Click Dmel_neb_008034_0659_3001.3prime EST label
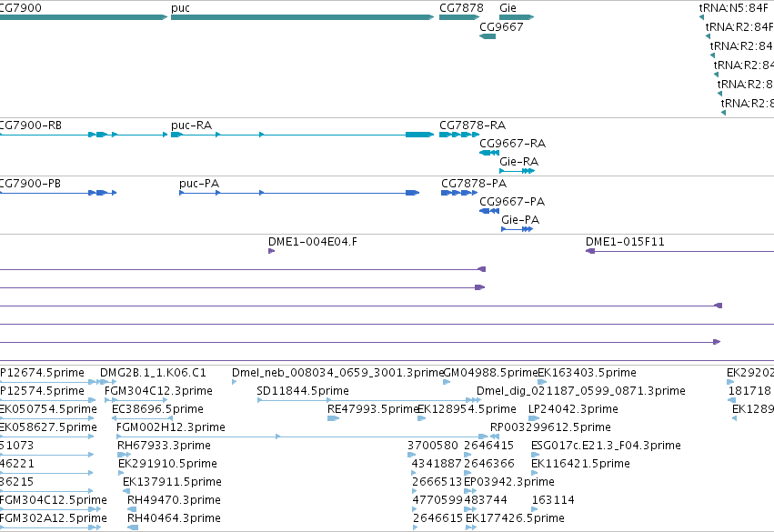 338,373
